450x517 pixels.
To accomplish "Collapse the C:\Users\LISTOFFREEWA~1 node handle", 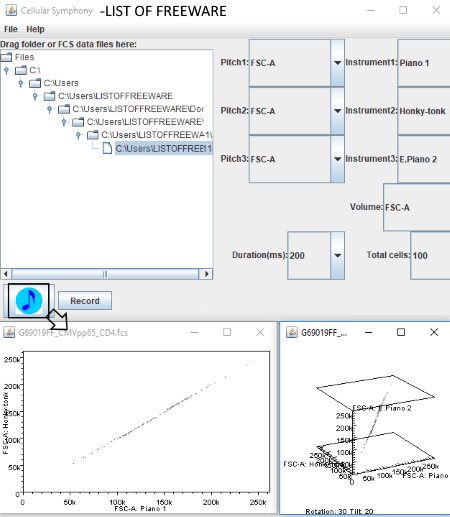I will click(78, 135).
